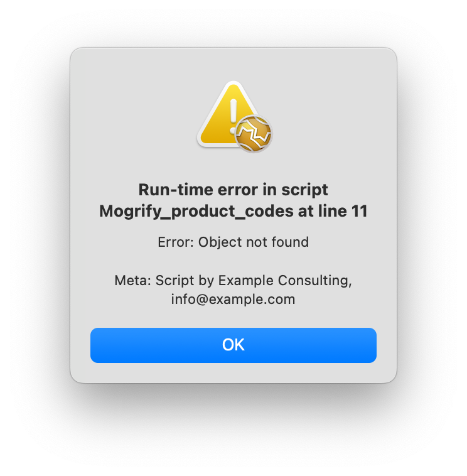Select the 'Run-time error in script' heading line
467x476 pixels.
point(233,190)
